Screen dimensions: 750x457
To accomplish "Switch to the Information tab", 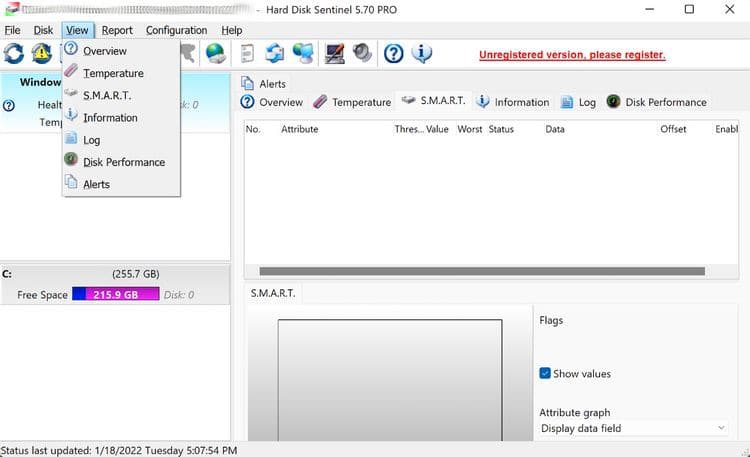I will (x=512, y=102).
